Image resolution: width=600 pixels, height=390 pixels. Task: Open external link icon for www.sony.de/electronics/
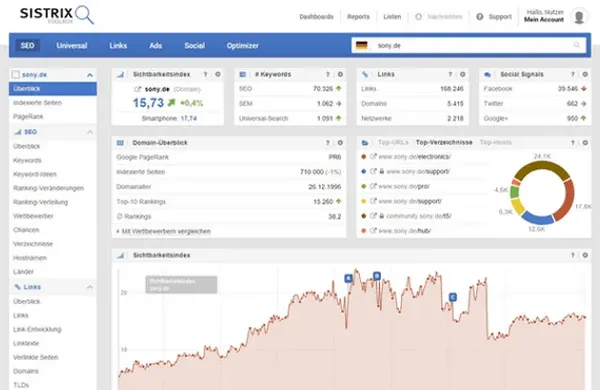point(373,157)
